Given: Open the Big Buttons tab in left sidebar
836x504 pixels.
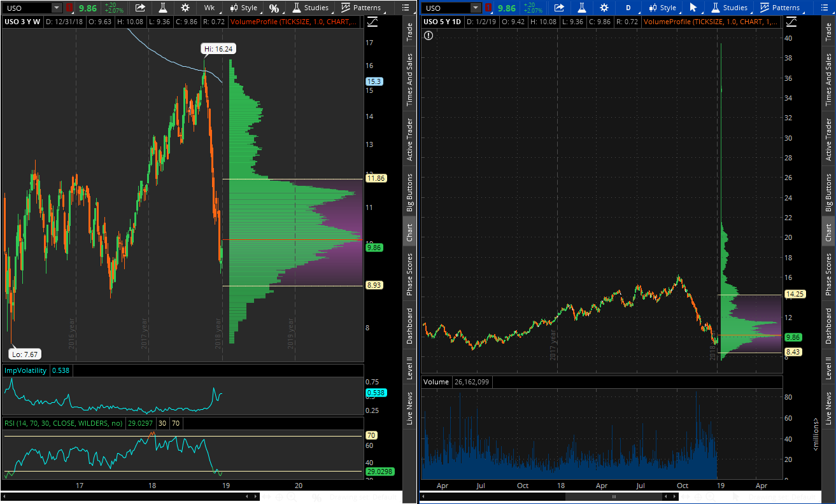Looking at the screenshot, I should [x=409, y=192].
